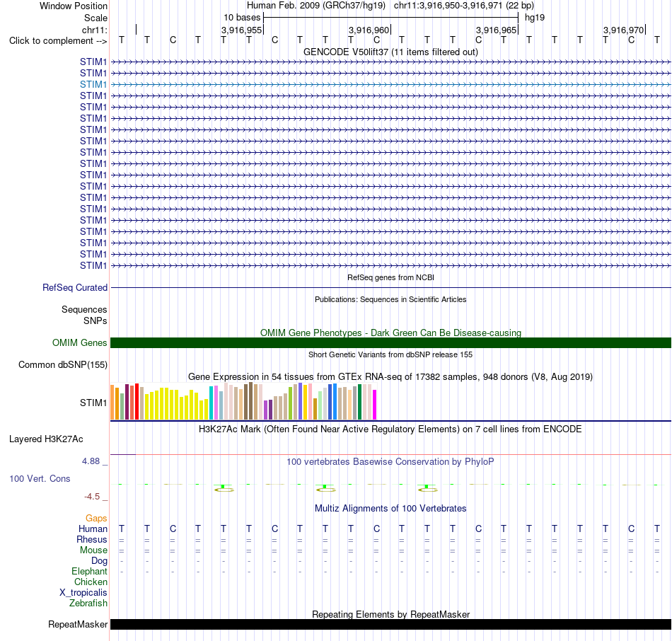
Task: Click the Layered H3K27Ac track label
Action: 46,439
